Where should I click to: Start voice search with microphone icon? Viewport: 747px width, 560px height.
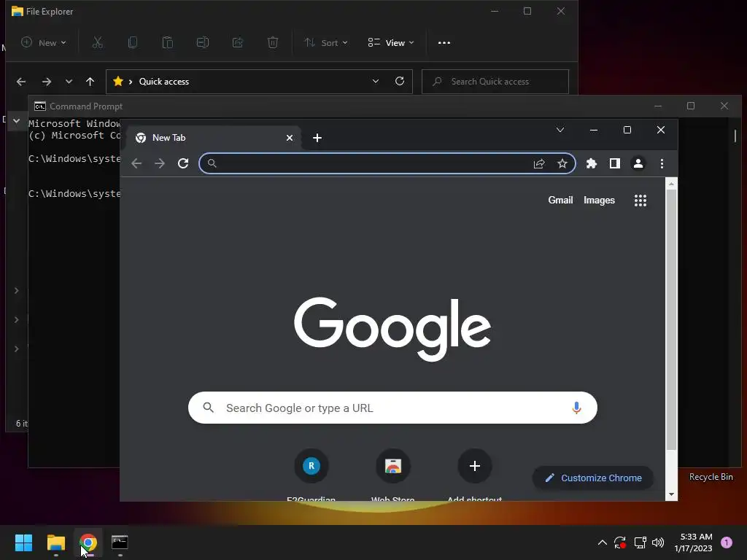coord(576,408)
